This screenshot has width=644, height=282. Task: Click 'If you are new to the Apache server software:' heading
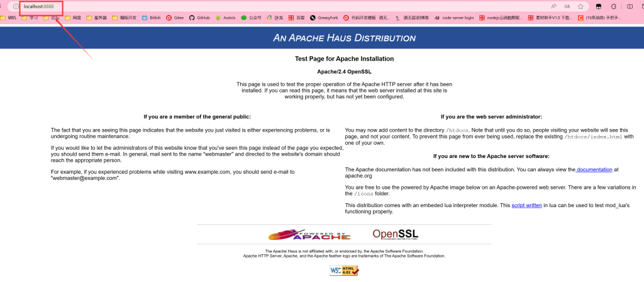[491, 156]
